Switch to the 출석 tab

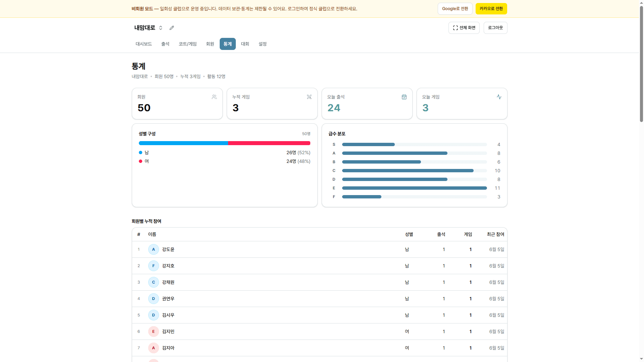click(x=165, y=44)
